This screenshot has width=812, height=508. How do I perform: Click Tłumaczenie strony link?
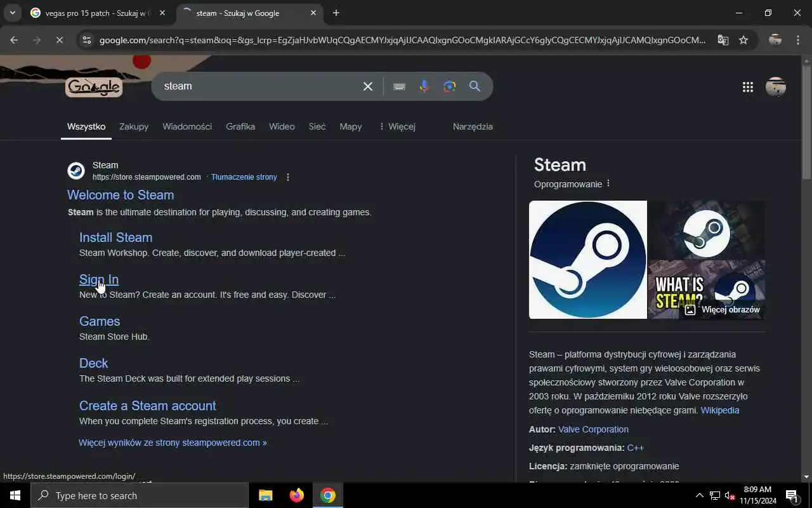(244, 177)
